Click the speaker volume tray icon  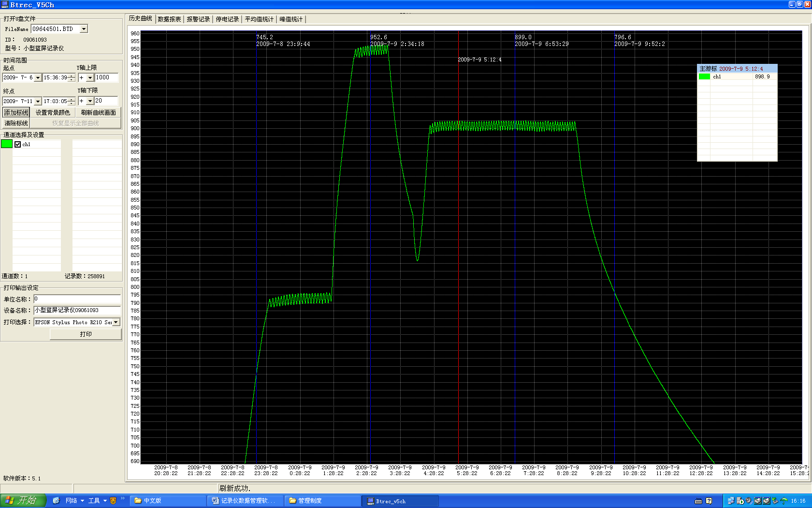click(x=748, y=501)
